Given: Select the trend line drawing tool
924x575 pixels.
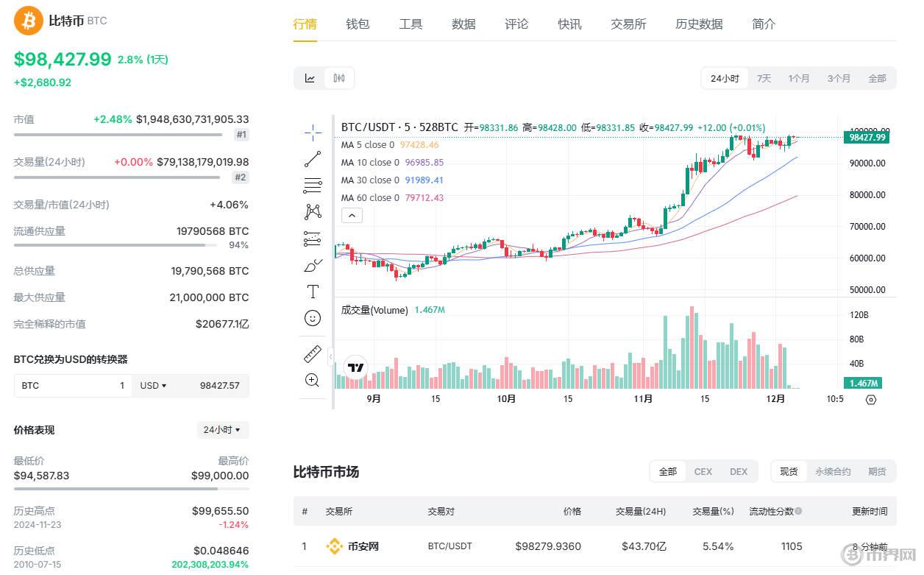Looking at the screenshot, I should 313,158.
